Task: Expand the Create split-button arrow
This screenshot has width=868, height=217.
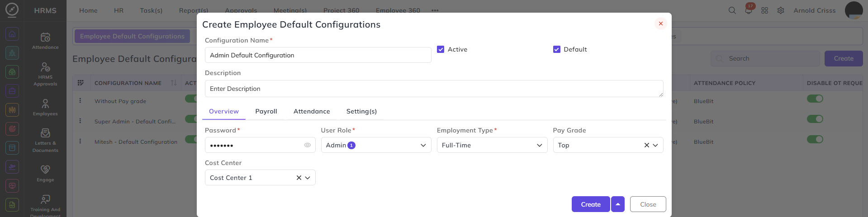Action: [618, 204]
